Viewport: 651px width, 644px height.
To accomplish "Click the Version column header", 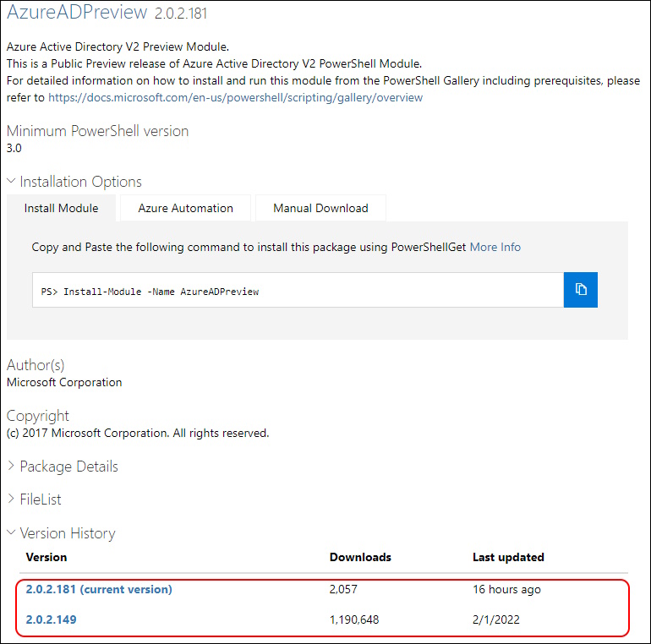I will tap(46, 557).
